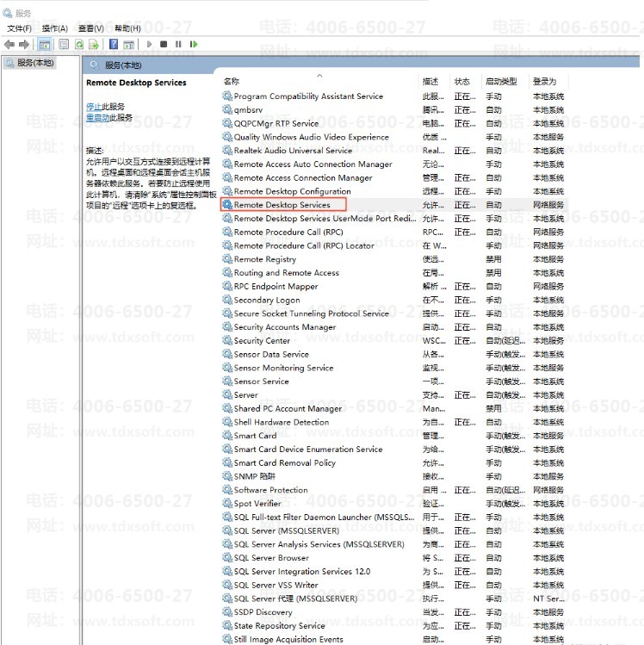Click gear icon of Remote Desktop Services
This screenshot has height=645, width=644.
(227, 204)
